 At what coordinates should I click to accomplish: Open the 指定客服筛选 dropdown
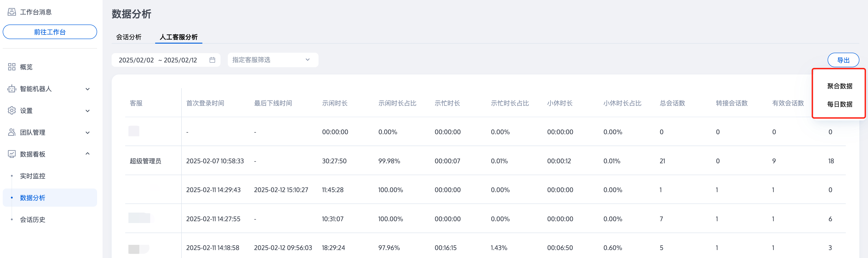pyautogui.click(x=273, y=60)
